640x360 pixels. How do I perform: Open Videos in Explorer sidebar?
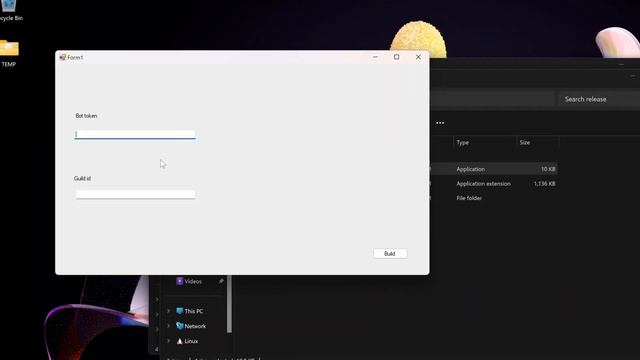(193, 281)
